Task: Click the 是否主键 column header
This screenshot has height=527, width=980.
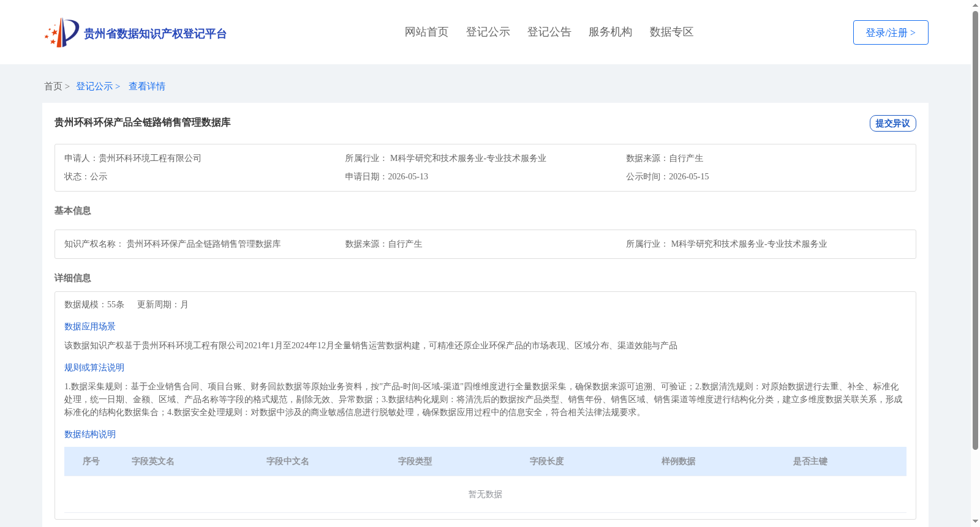Action: [810, 461]
